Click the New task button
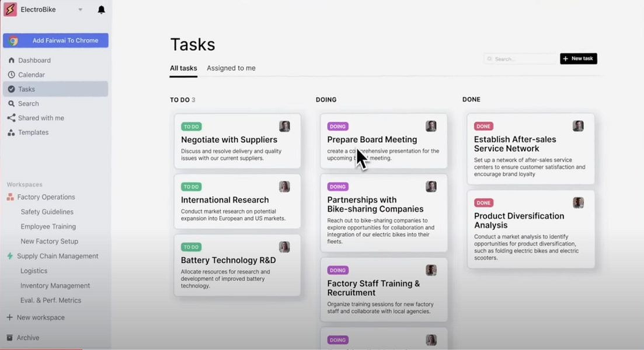 (578, 59)
